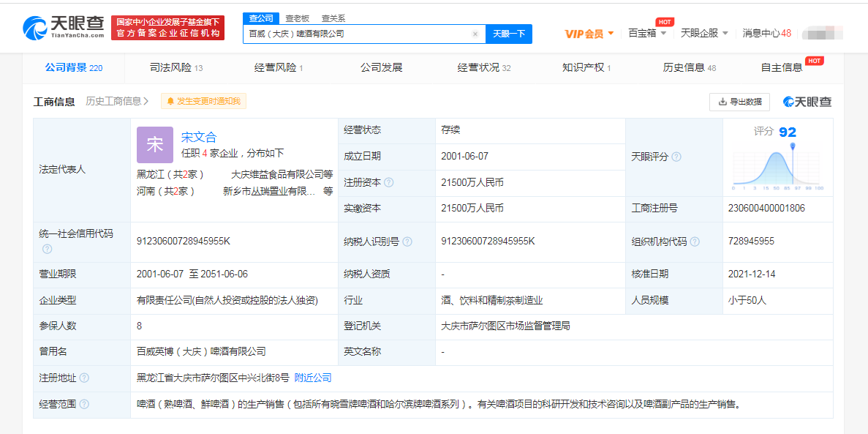Click help icon next to 天眼评分
The image size is (868, 434).
point(676,157)
